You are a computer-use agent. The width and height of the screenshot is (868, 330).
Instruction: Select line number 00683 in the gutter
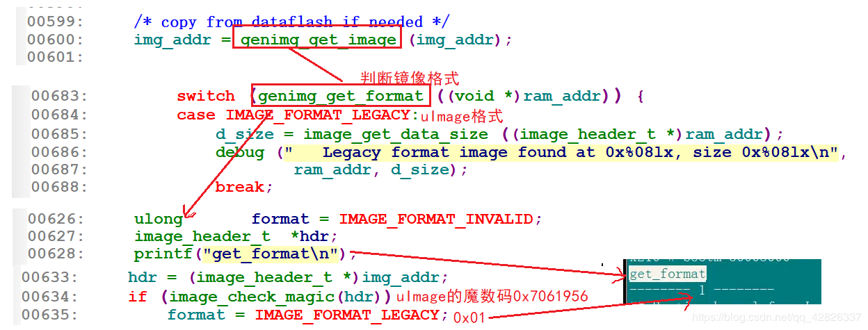point(60,96)
